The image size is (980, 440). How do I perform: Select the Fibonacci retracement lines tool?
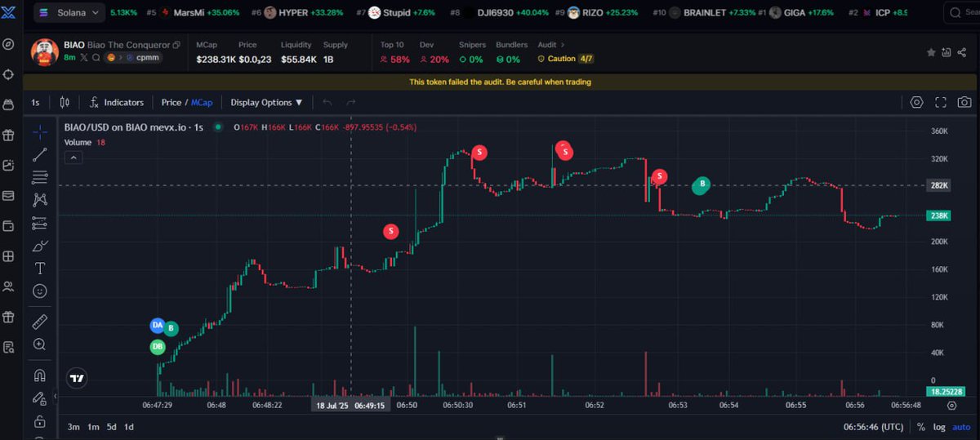pos(39,177)
